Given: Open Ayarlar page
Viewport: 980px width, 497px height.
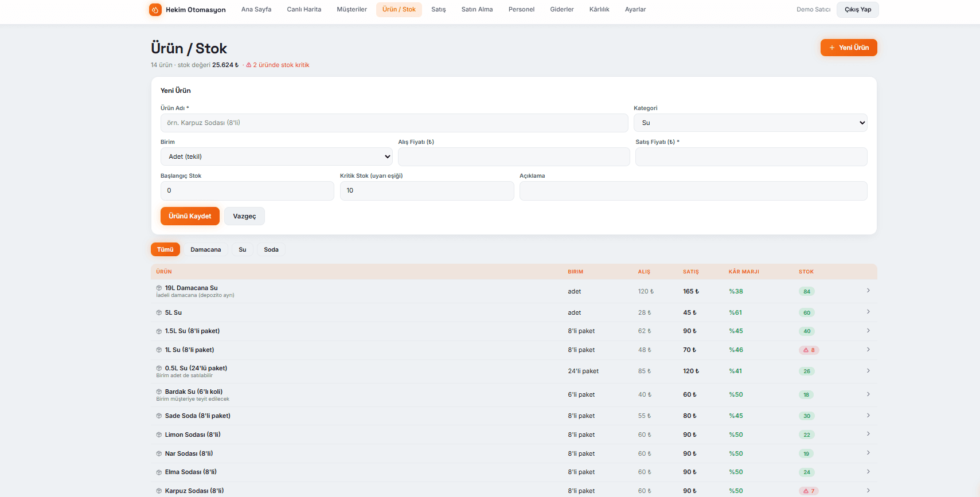Looking at the screenshot, I should (x=635, y=10).
